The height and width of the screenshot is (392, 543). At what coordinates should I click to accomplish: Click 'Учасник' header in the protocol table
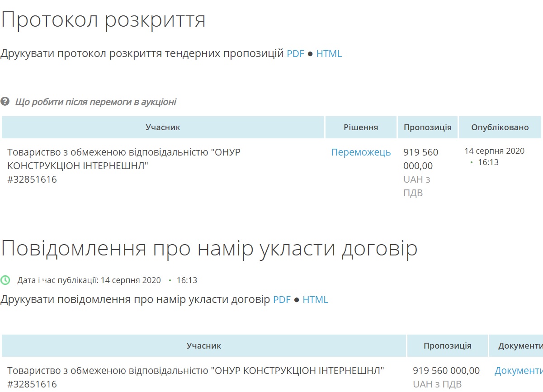point(163,128)
